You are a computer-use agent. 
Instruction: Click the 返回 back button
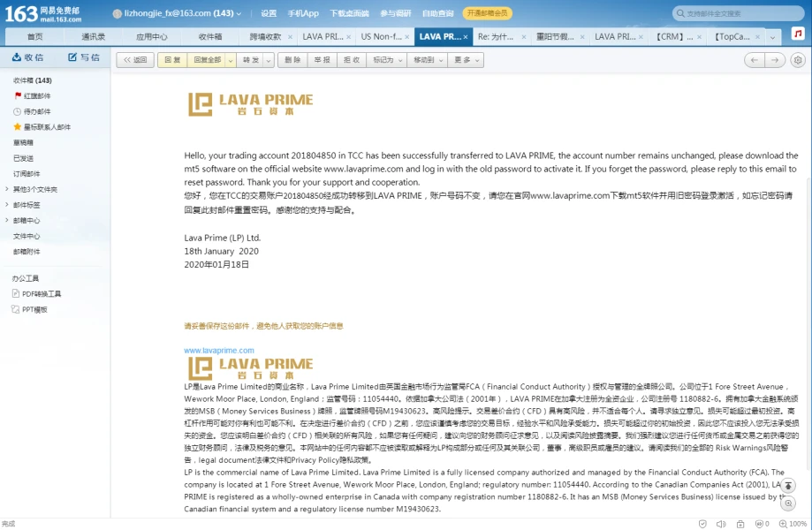tap(135, 60)
